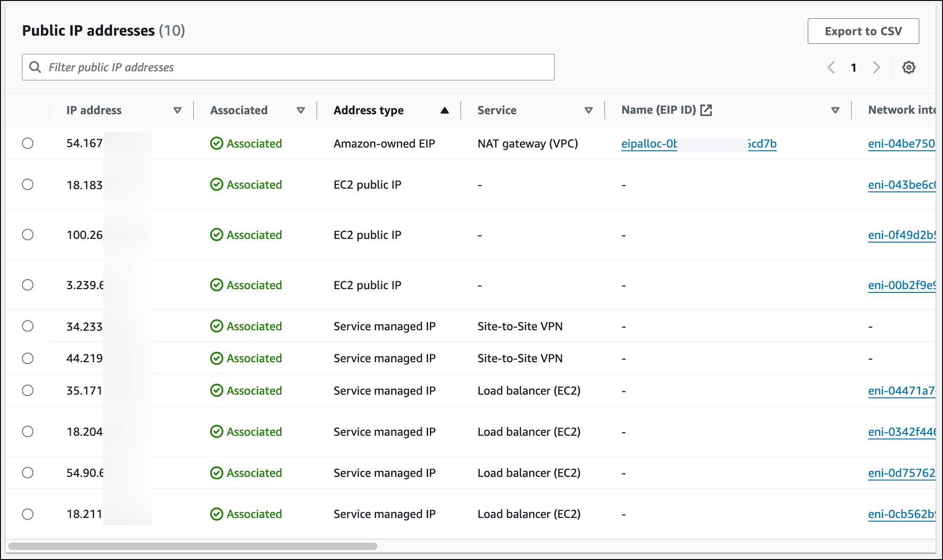Click the Associated status icon for 54.167

point(217,143)
